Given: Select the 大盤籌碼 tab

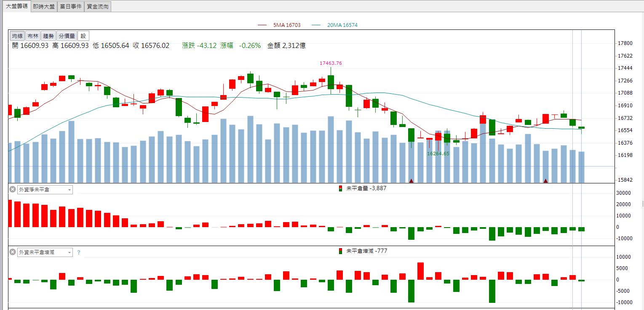Looking at the screenshot, I should click(x=16, y=6).
